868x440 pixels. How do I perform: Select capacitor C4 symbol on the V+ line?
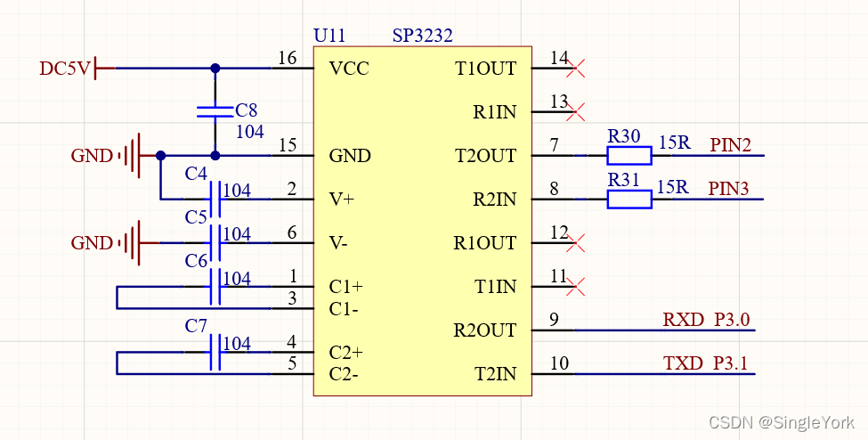[215, 200]
